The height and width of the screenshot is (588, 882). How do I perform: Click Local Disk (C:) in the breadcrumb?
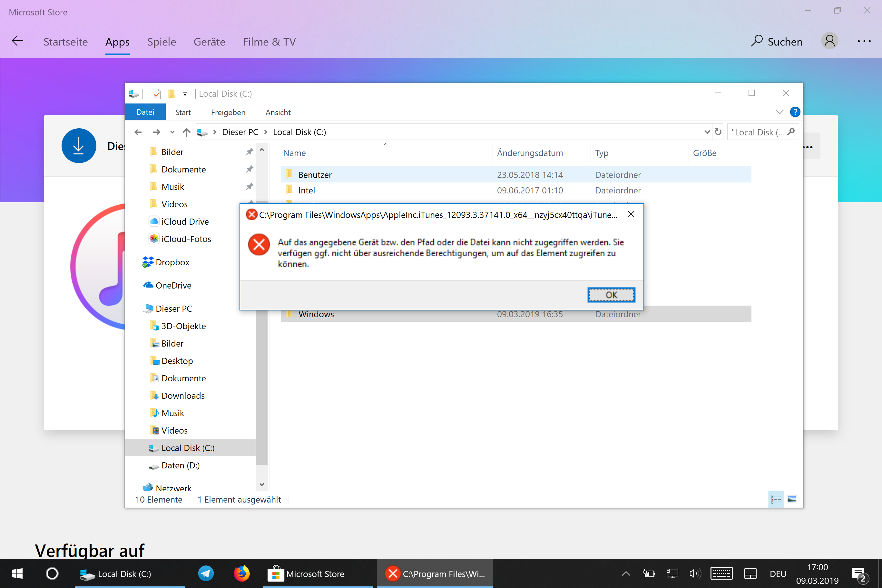299,132
